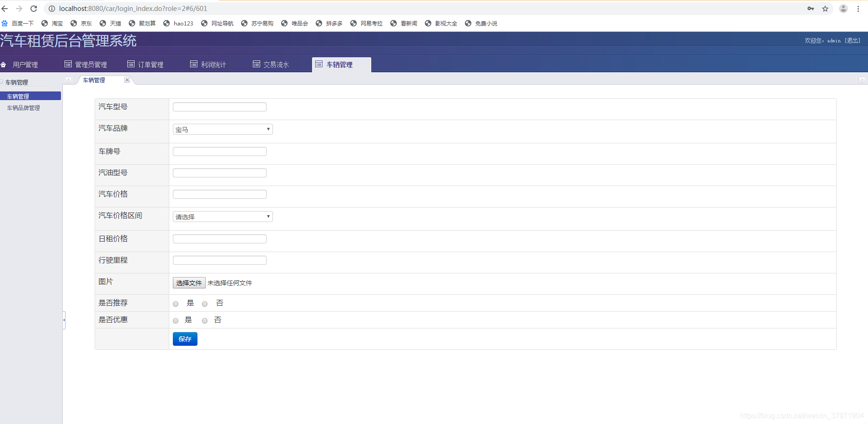Select 否 radio for 是否推荐

click(205, 304)
